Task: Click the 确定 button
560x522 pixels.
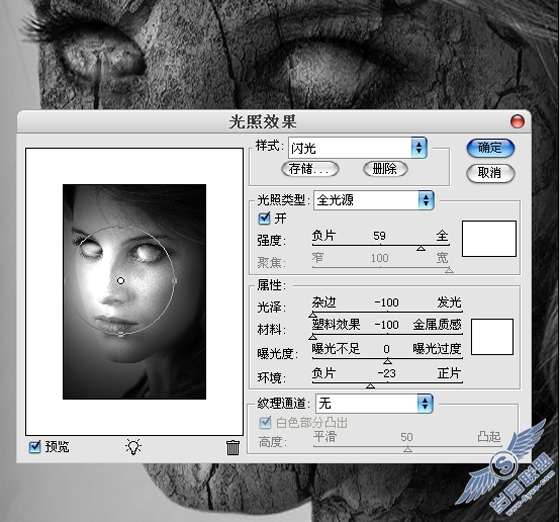Action: pos(490,147)
